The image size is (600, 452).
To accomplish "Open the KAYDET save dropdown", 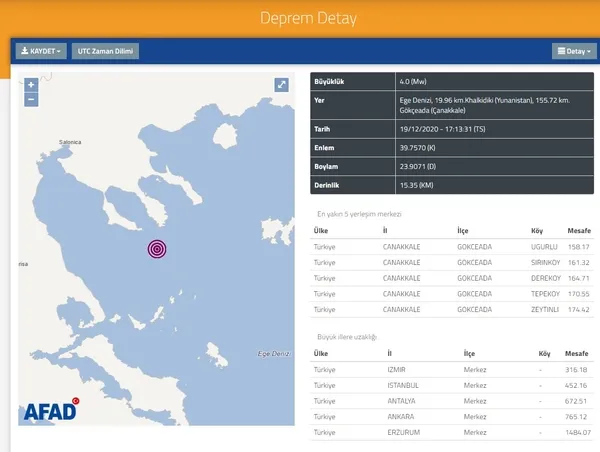I will 41,51.
